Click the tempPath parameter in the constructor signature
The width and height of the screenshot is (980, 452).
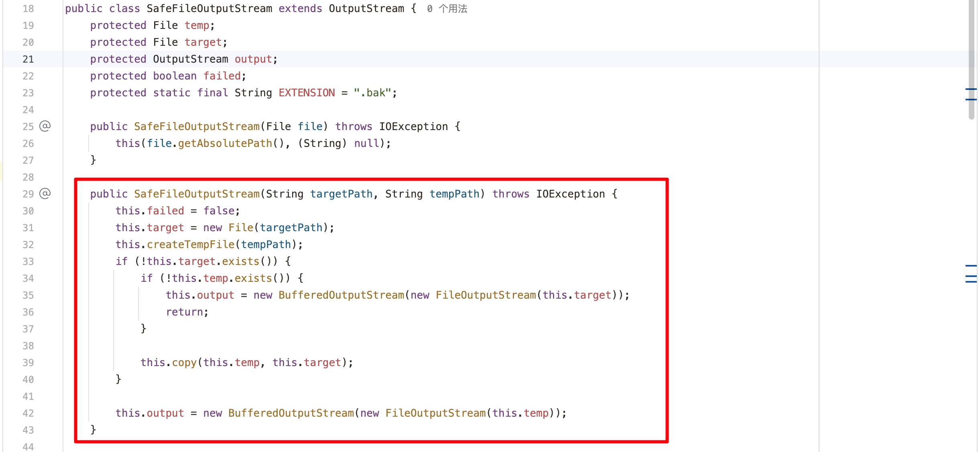tap(454, 194)
